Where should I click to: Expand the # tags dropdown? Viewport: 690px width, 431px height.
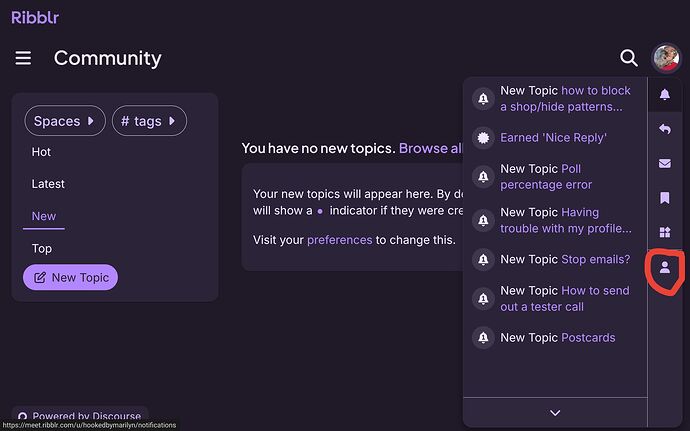[x=149, y=121]
